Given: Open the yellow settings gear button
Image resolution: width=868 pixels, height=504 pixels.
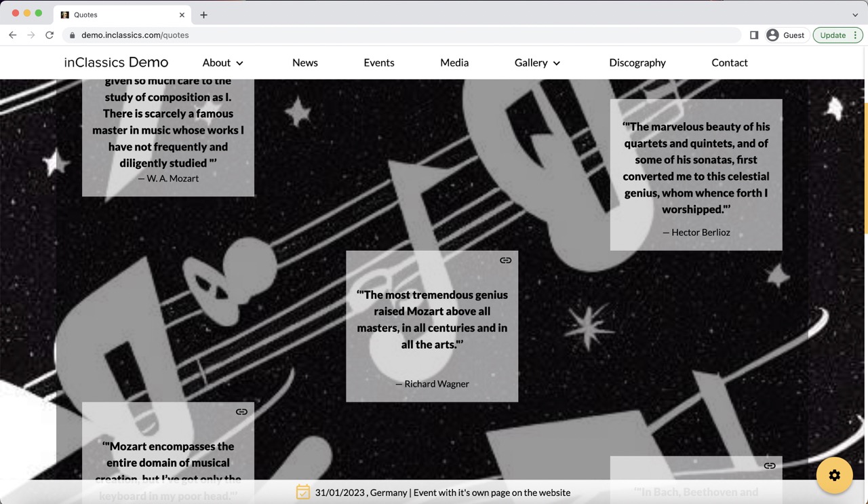Looking at the screenshot, I should tap(835, 476).
